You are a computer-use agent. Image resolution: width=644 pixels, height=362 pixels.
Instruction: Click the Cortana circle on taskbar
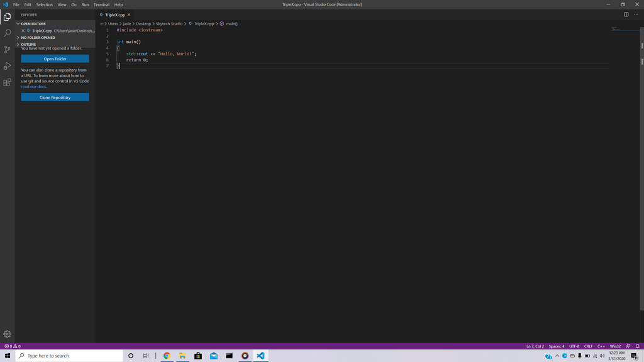131,356
